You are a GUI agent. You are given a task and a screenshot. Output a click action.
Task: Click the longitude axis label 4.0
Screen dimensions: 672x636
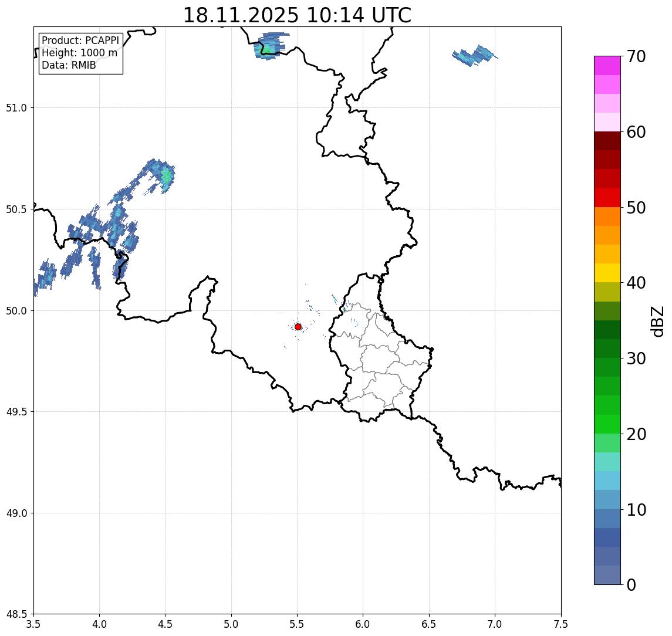(99, 624)
